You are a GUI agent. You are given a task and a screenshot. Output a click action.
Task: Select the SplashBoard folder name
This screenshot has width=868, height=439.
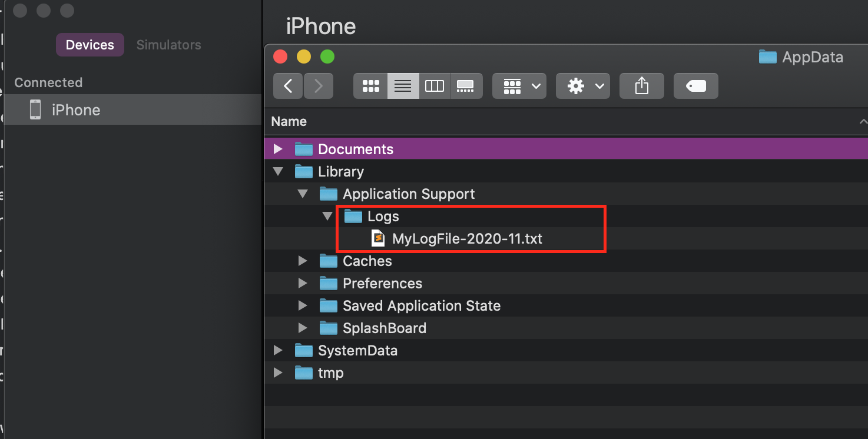click(x=385, y=328)
